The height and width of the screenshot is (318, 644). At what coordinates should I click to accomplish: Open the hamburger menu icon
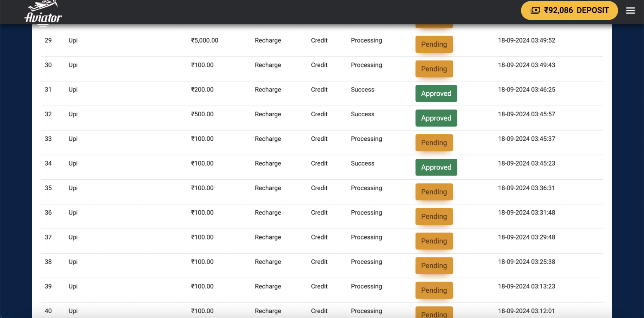[630, 11]
